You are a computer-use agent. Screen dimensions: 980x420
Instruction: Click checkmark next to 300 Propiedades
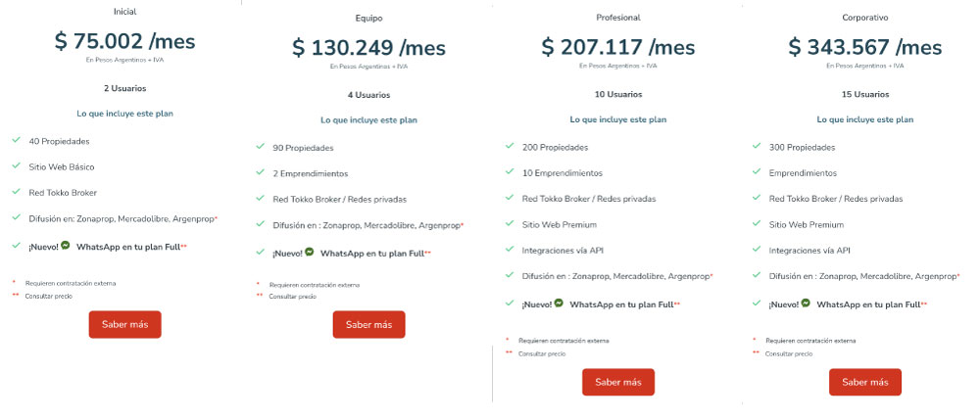(757, 147)
